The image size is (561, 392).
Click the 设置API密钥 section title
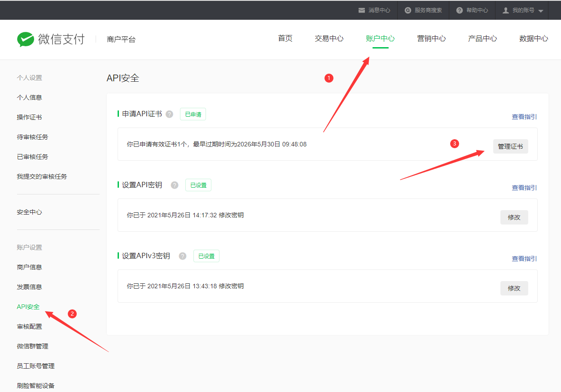coord(142,185)
